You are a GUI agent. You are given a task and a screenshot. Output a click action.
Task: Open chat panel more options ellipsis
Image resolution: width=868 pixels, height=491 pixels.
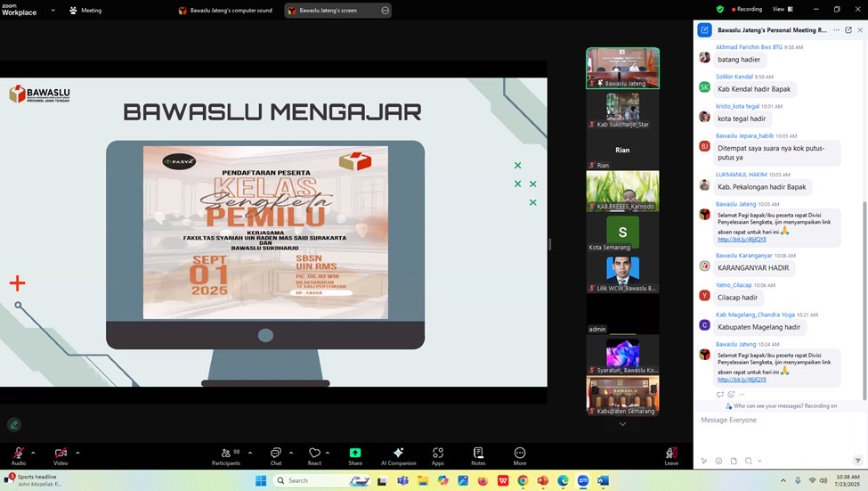point(837,30)
